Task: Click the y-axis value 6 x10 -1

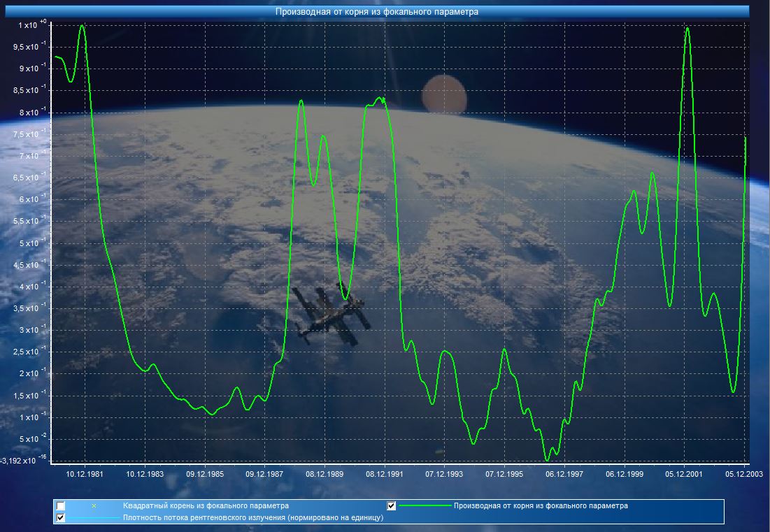Action: pyautogui.click(x=32, y=199)
